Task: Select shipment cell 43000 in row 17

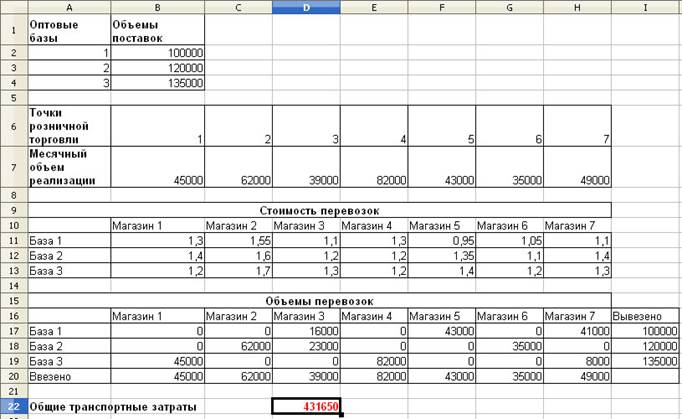Action: coord(442,331)
